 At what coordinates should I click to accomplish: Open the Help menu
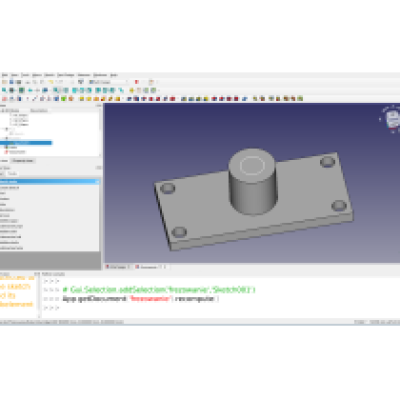pyautogui.click(x=114, y=75)
